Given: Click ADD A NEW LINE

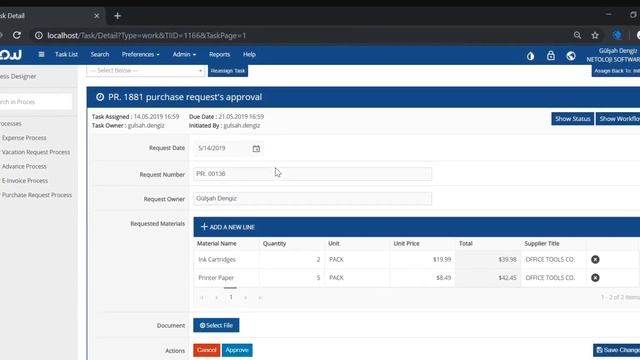Looking at the screenshot, I should click(228, 227).
